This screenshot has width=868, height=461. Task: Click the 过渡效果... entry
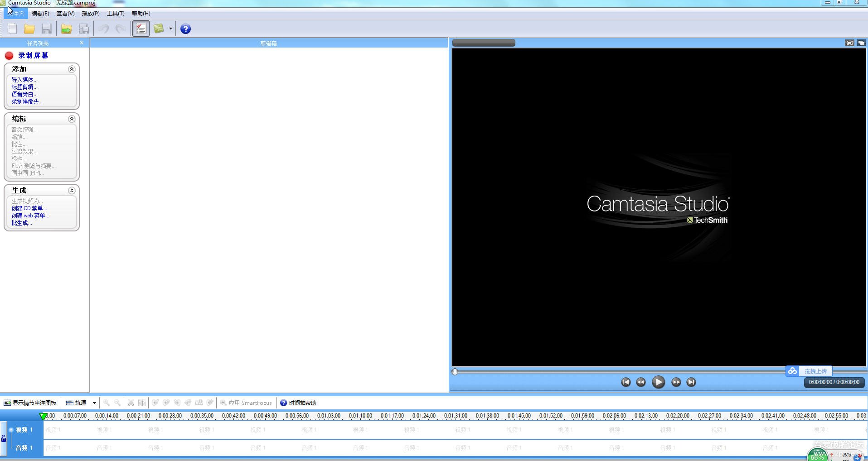[24, 151]
